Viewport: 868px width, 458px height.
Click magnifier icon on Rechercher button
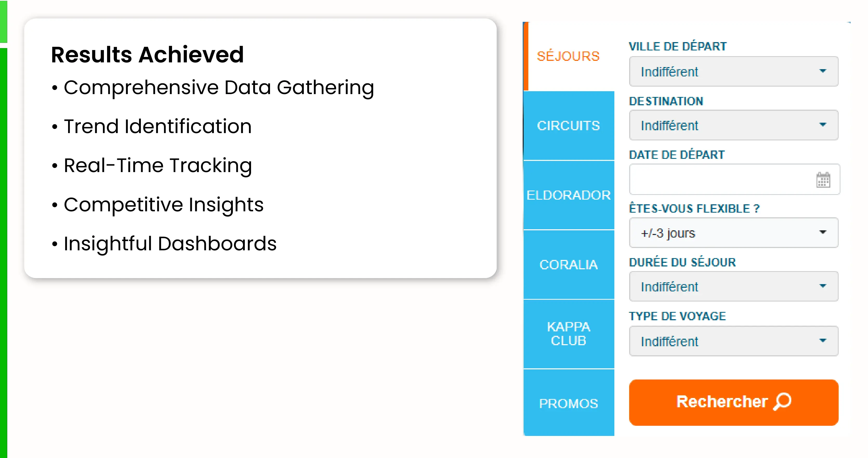point(782,401)
